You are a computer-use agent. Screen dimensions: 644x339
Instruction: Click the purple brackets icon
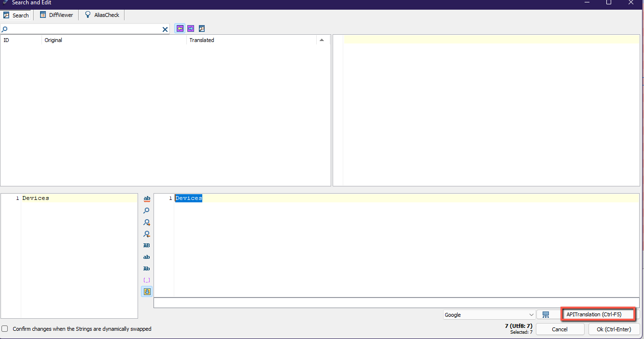(147, 280)
